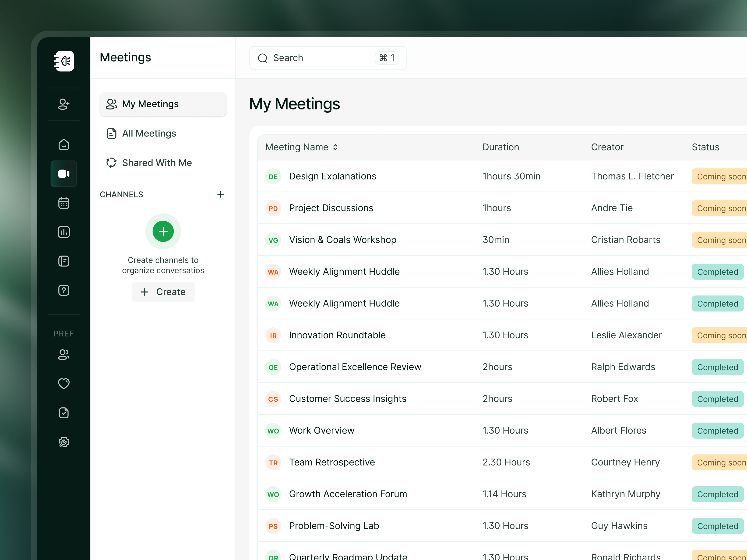Open Shared With Me section
Viewport: 747px width, 560px height.
pos(157,163)
